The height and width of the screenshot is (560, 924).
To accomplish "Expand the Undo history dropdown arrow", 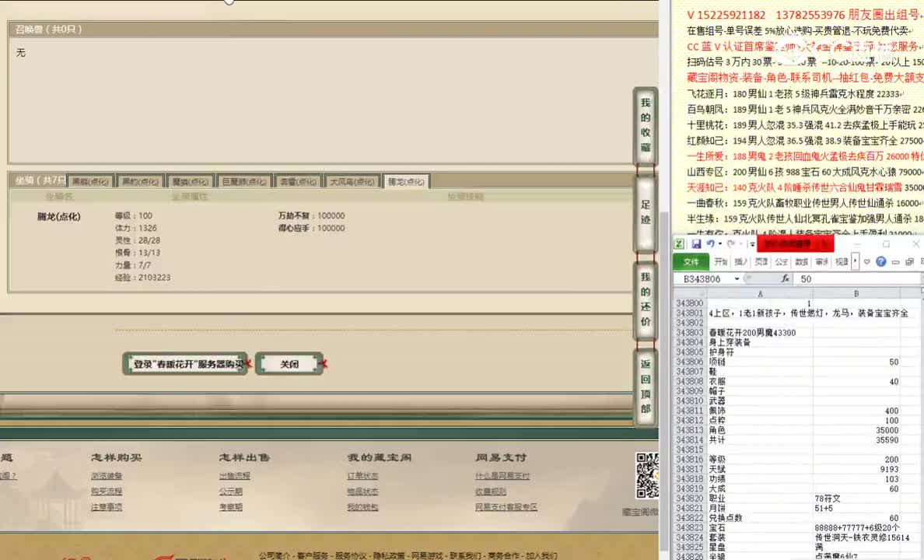I will point(719,243).
